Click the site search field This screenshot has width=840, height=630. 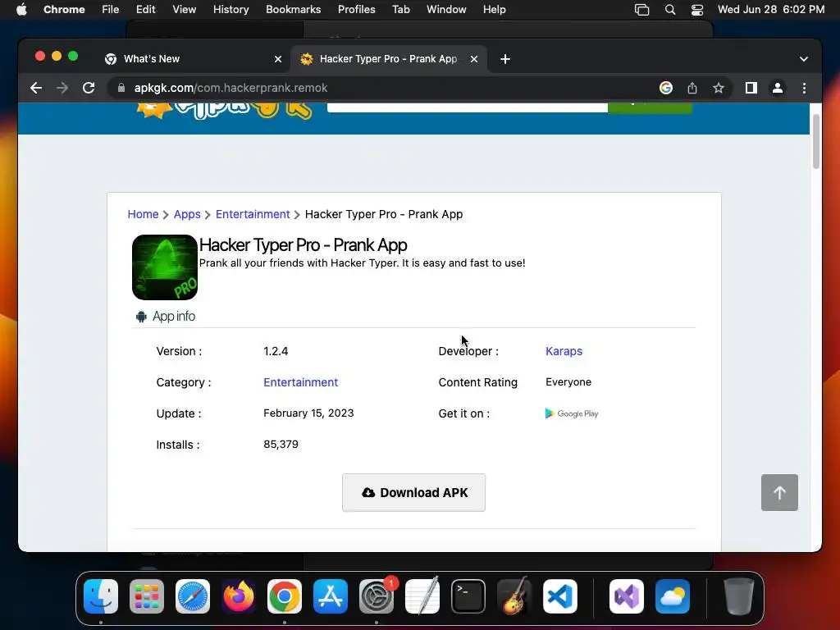point(467,106)
